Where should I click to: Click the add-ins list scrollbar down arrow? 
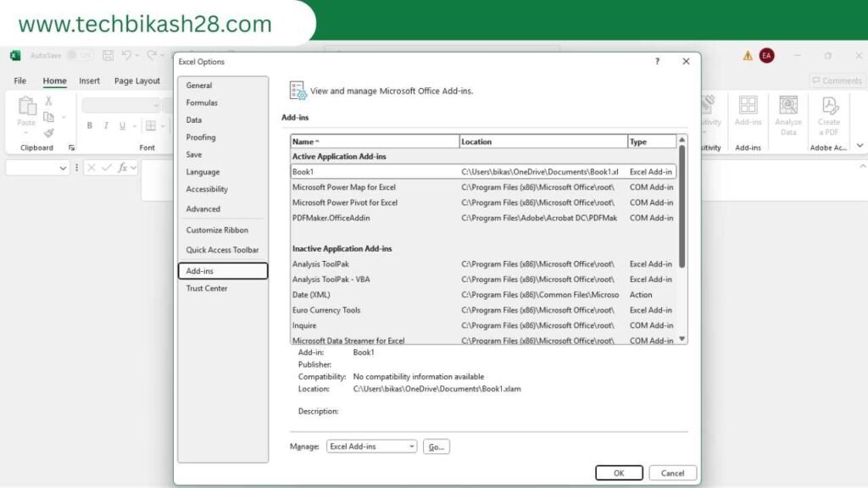(682, 339)
